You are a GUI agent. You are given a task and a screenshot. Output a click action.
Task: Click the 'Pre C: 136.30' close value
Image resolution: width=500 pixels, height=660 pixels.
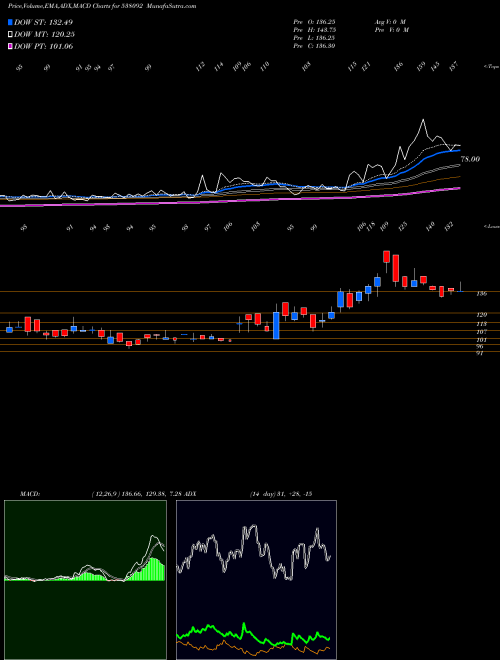pos(314,46)
